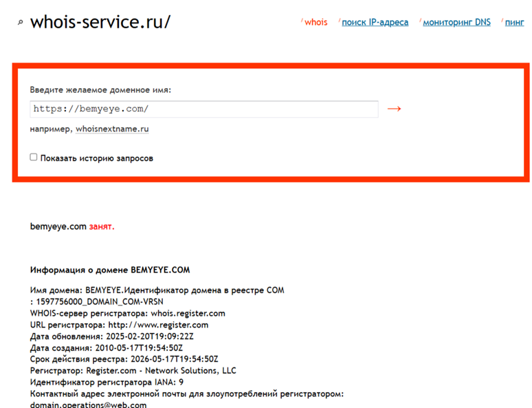Click the registrar URL 'http://www.register.com'
Image resolution: width=532 pixels, height=408 pixels.
pos(158,325)
